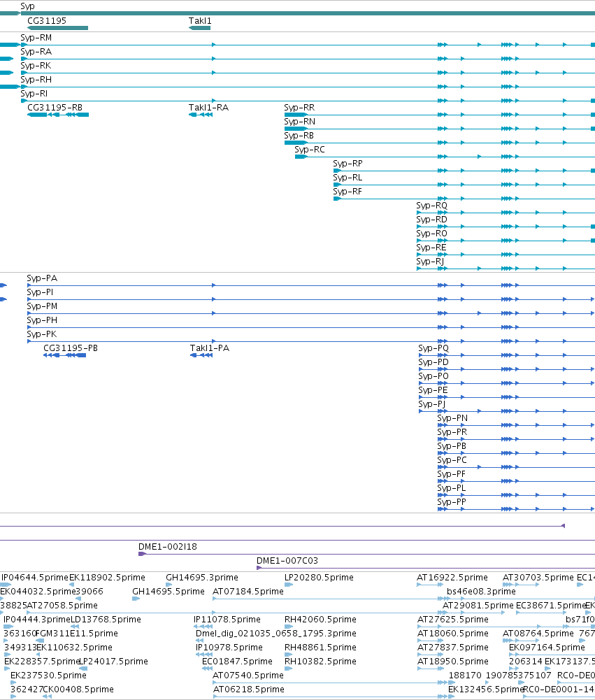Select EST RH42060.5prime
Image resolution: width=595 pixels, height=700 pixels.
pos(320,620)
